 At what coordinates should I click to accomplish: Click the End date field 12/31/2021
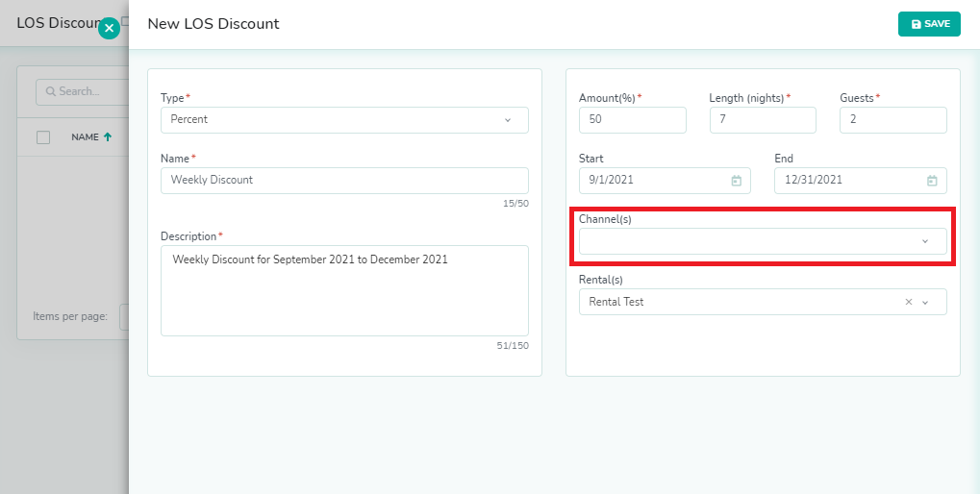pyautogui.click(x=860, y=181)
